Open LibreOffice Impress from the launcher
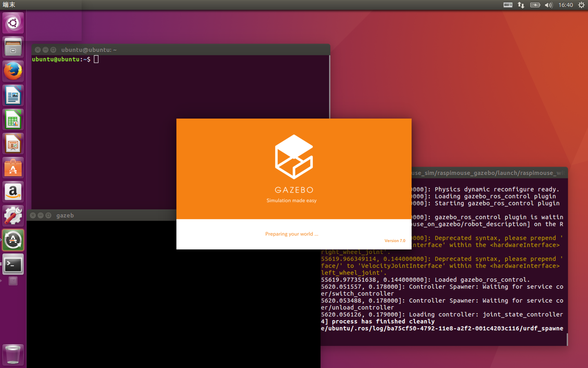Screen dimensions: 588x368 pos(13,144)
